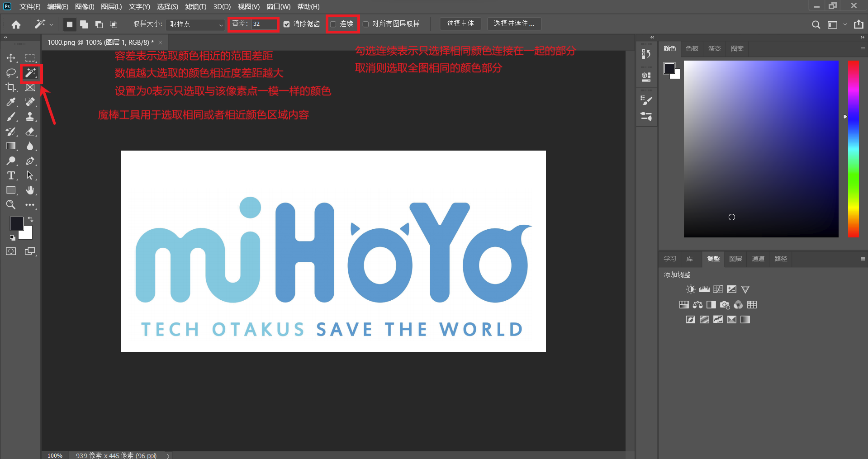Select the Eyedropper tool

coord(11,102)
